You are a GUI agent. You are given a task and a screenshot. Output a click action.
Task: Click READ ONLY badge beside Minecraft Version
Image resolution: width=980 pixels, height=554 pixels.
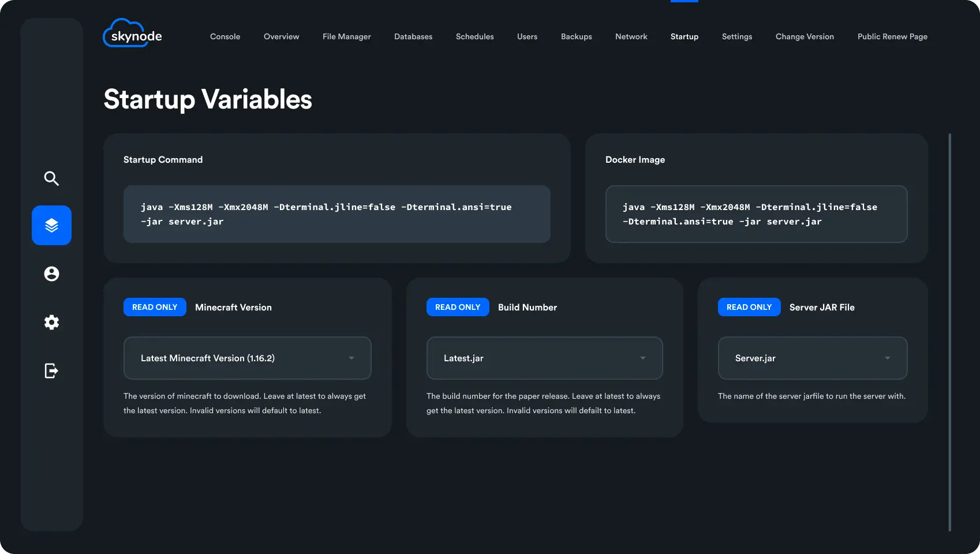[155, 307]
